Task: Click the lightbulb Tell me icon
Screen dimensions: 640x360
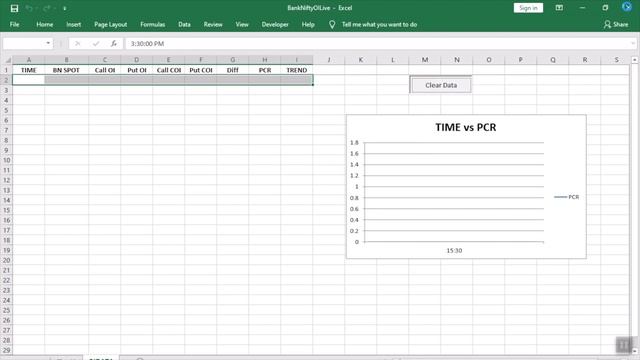Action: [332, 24]
